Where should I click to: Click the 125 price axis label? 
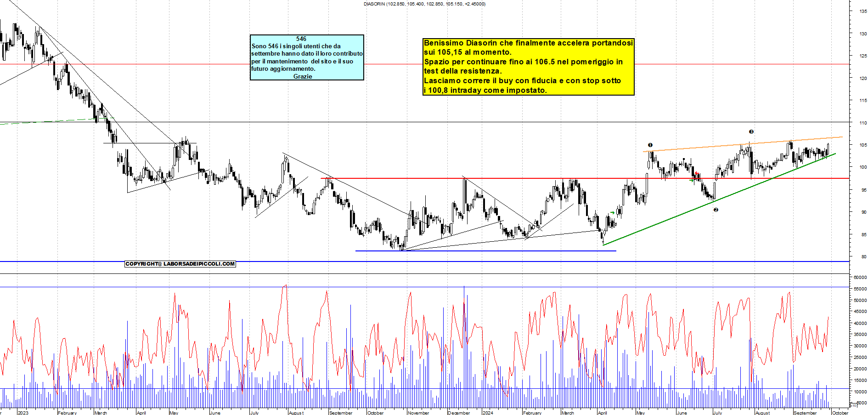click(863, 56)
